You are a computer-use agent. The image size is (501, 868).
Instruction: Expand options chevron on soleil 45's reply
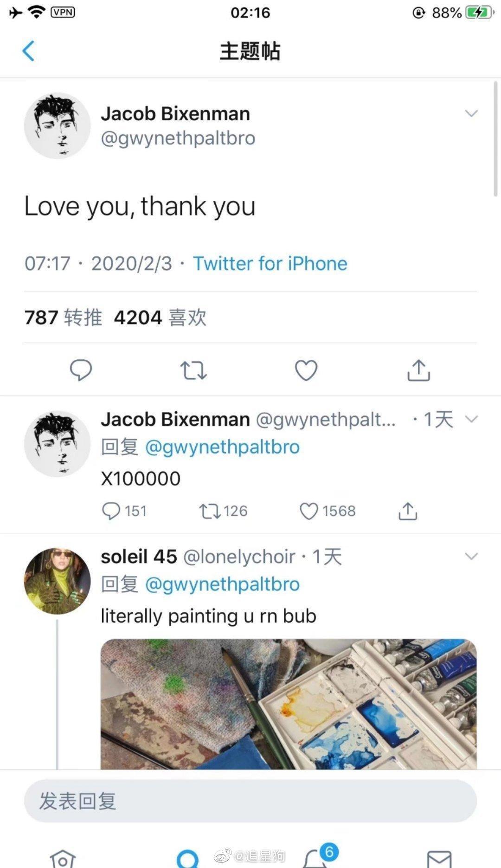click(471, 556)
